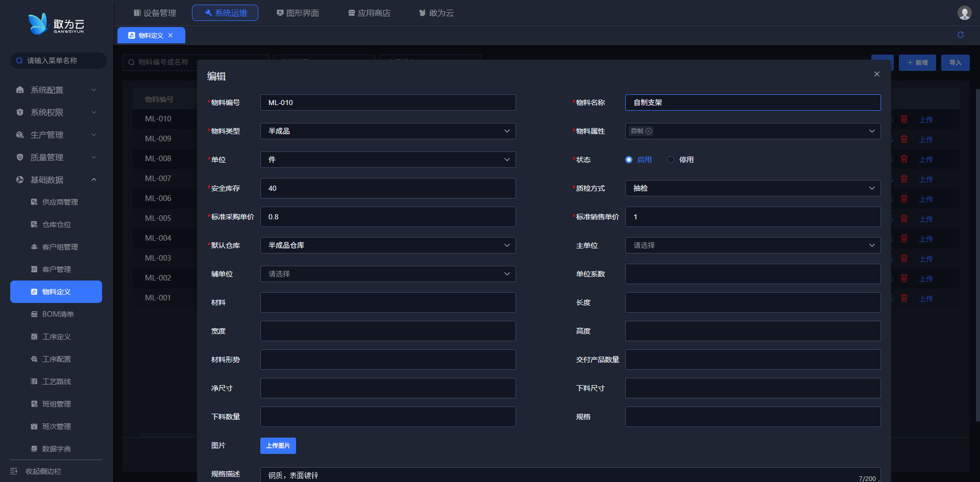Viewport: 980px width, 482px height.
Task: Click the refresh icon at top right
Action: tap(961, 35)
